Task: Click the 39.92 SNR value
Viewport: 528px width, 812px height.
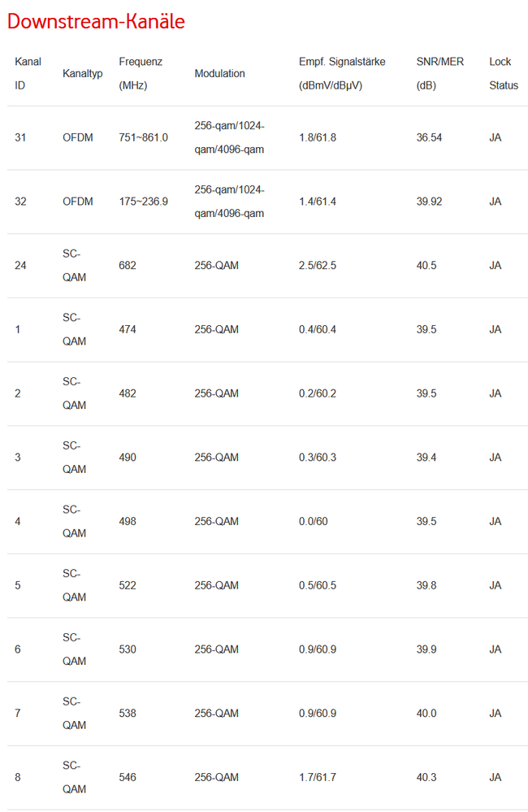Action: click(429, 202)
